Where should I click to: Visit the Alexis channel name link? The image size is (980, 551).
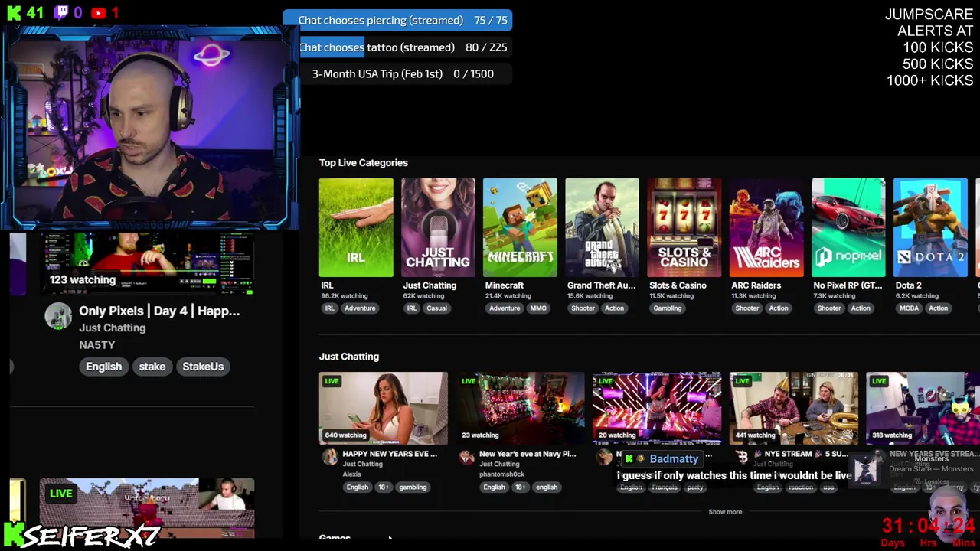coord(351,474)
